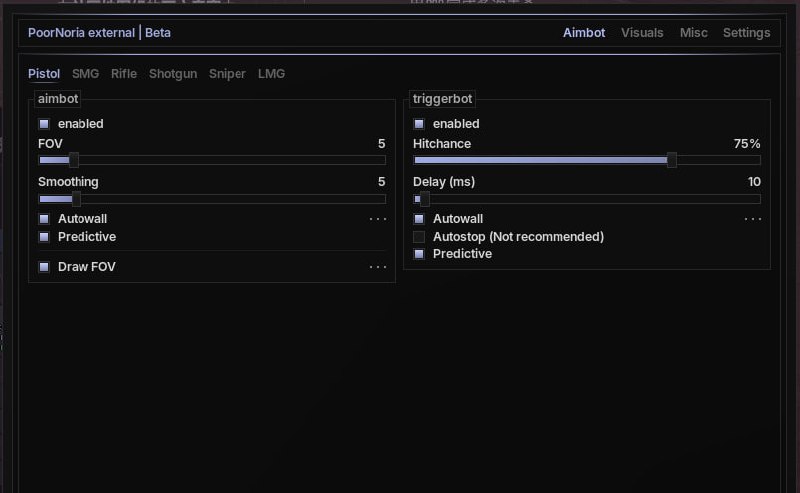Switch to the Misc tab
This screenshot has width=800, height=493.
coord(693,33)
